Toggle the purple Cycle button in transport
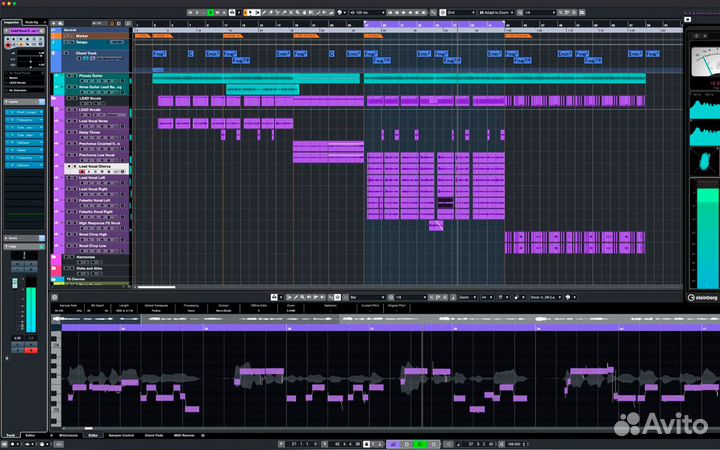Screen dimensions: 720x450 (394, 444)
